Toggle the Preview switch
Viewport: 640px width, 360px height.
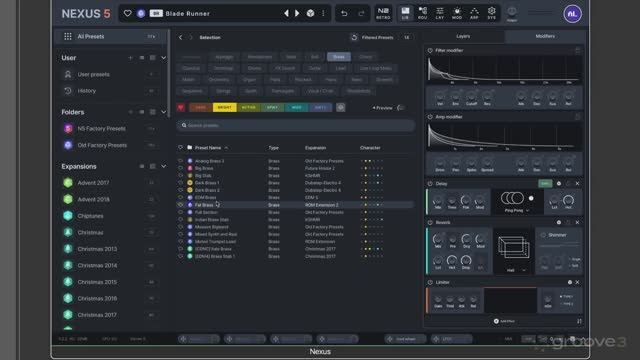[401, 108]
